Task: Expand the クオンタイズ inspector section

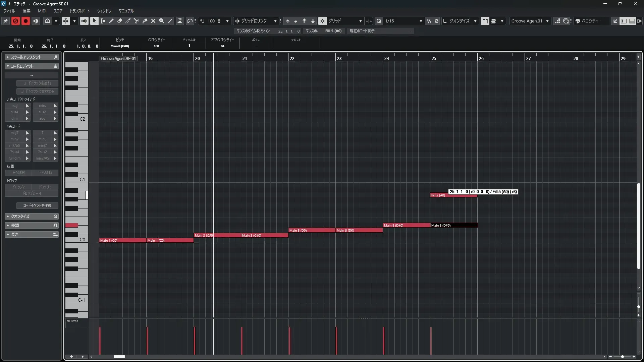Action: pos(32,217)
